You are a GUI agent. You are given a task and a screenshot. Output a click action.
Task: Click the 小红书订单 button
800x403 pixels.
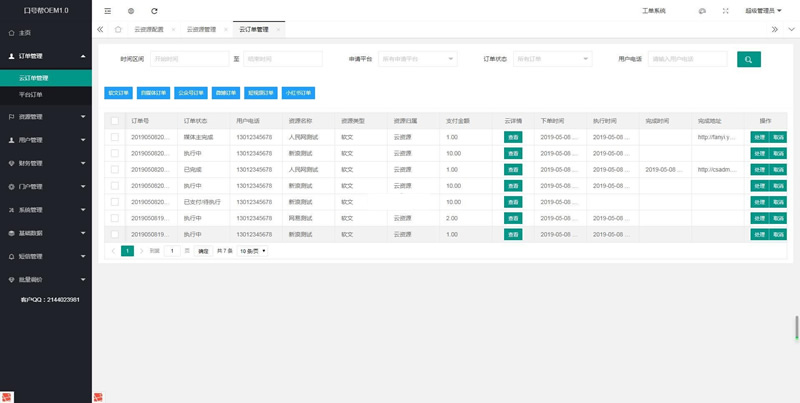click(x=298, y=93)
